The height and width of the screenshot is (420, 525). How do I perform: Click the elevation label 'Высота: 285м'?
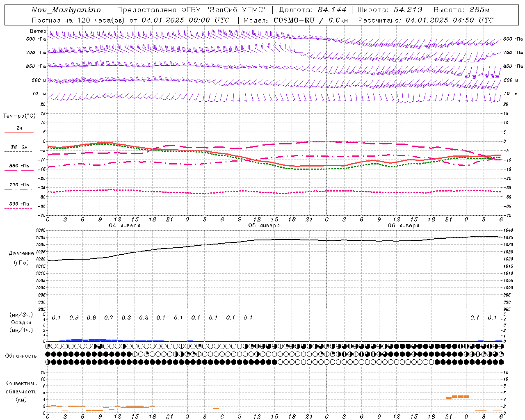point(461,10)
